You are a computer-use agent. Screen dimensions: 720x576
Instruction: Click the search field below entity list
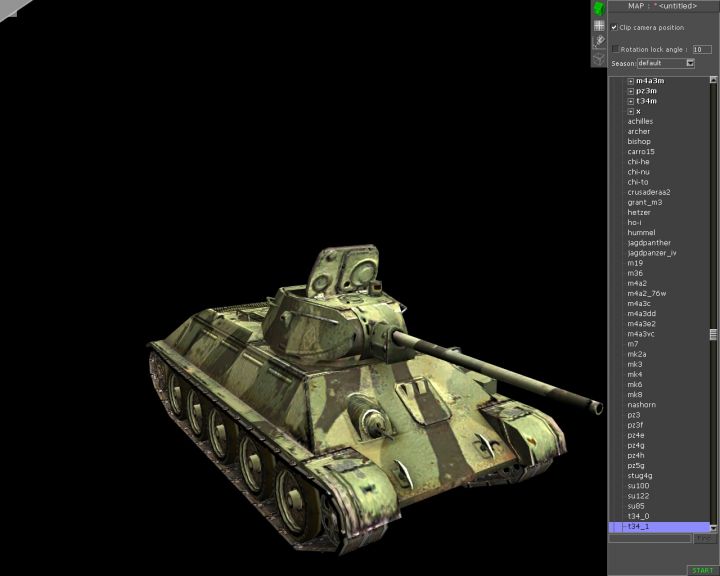pos(650,538)
